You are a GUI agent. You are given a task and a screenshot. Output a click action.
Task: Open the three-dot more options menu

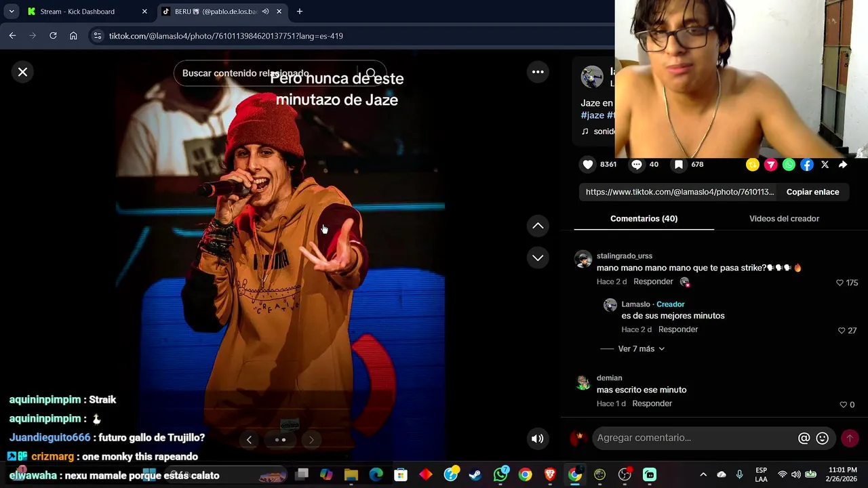coord(538,72)
